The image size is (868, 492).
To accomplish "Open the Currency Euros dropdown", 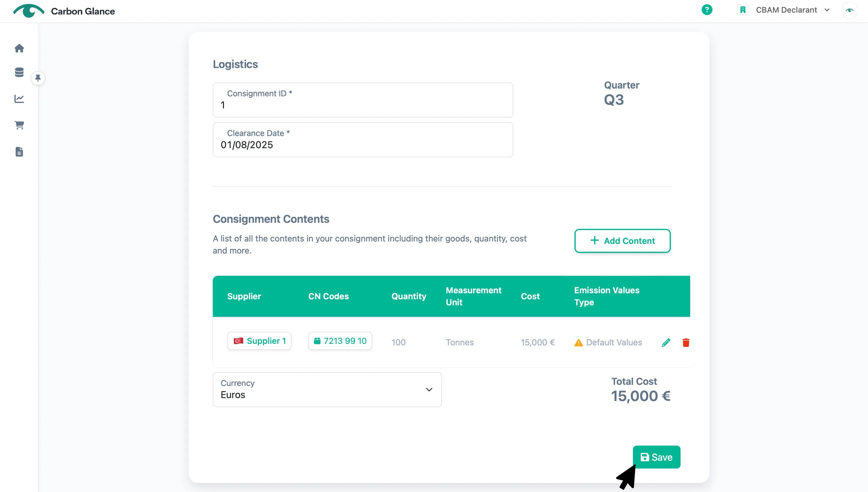I will pos(327,390).
